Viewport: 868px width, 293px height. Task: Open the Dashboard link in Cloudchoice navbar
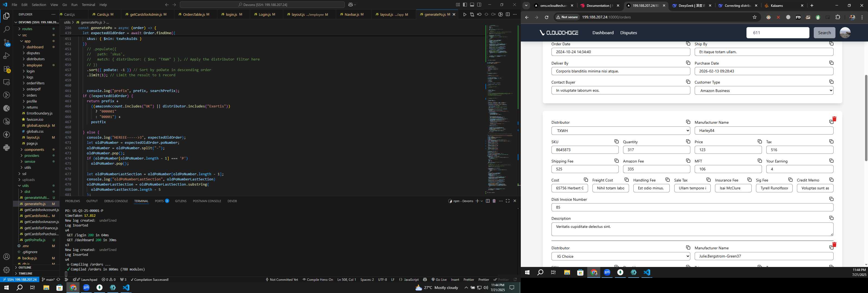[x=603, y=33]
